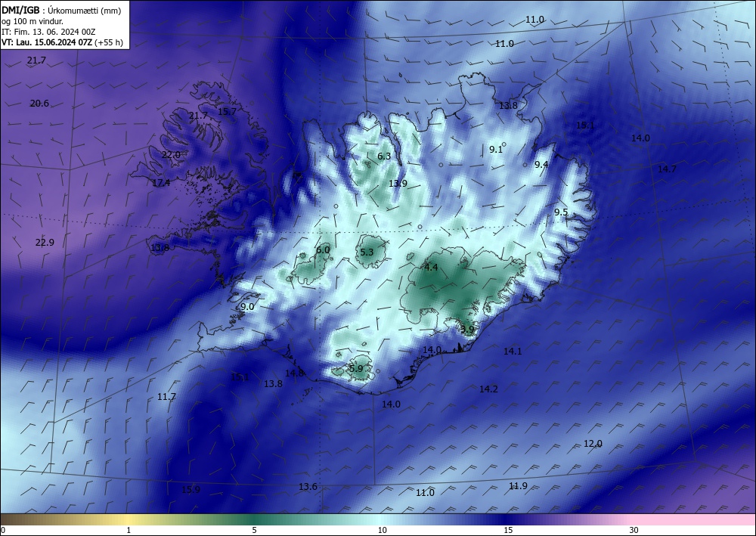Click the 15 tick on the color scale
Image resolution: width=756 pixels, height=536 pixels.
[508, 530]
